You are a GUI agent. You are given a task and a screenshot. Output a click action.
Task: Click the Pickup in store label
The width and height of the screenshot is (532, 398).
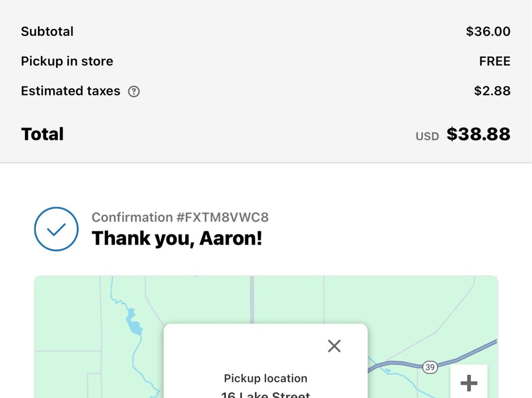pyautogui.click(x=67, y=61)
